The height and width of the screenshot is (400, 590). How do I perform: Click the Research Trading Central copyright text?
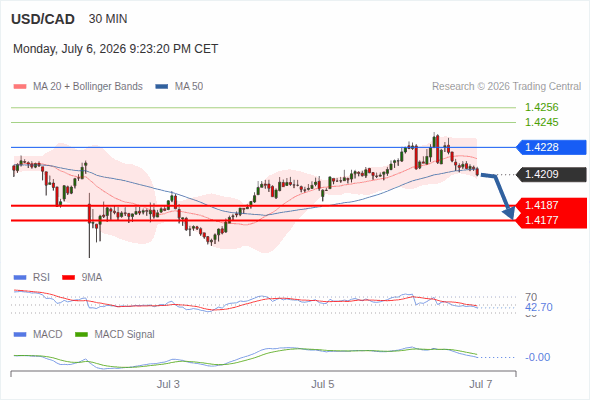pyautogui.click(x=506, y=87)
